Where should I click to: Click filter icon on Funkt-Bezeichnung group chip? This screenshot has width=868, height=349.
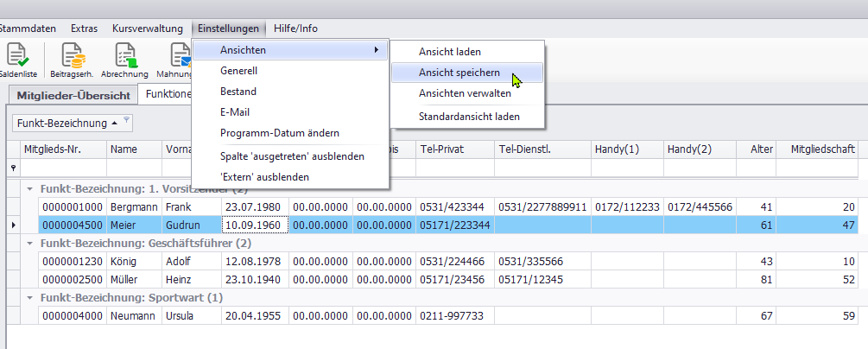click(x=126, y=120)
